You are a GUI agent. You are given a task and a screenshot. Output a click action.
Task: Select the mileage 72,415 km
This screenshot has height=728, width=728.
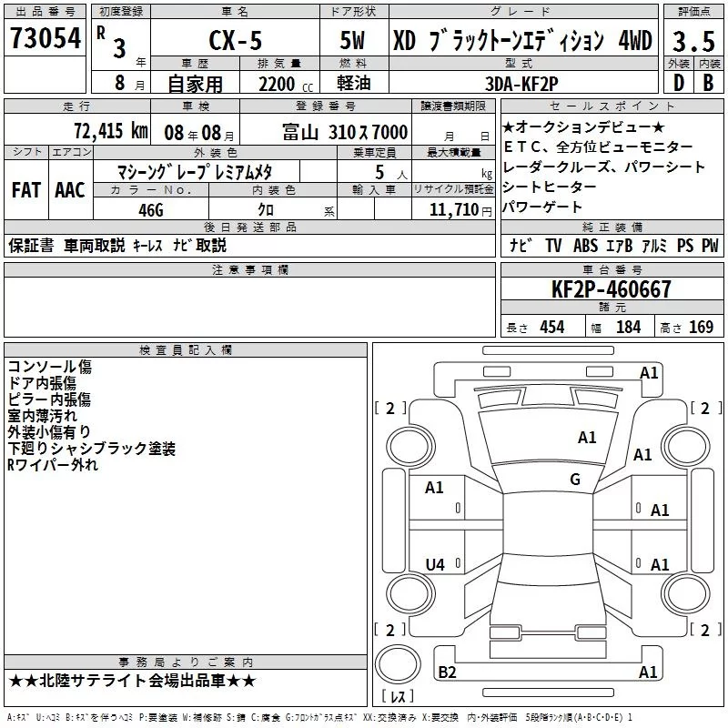pyautogui.click(x=111, y=131)
